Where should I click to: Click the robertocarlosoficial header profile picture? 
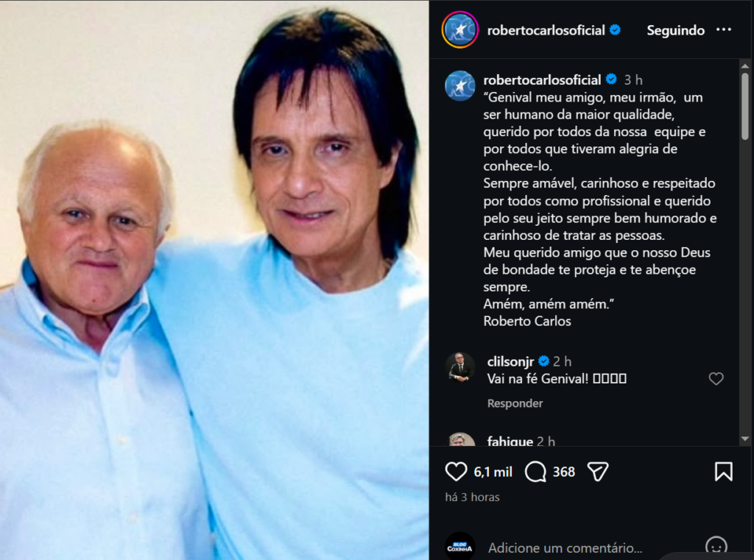click(x=460, y=30)
